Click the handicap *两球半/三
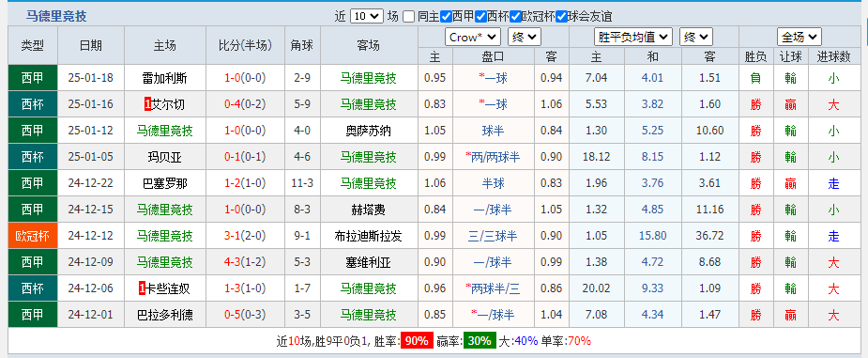 click(x=493, y=288)
